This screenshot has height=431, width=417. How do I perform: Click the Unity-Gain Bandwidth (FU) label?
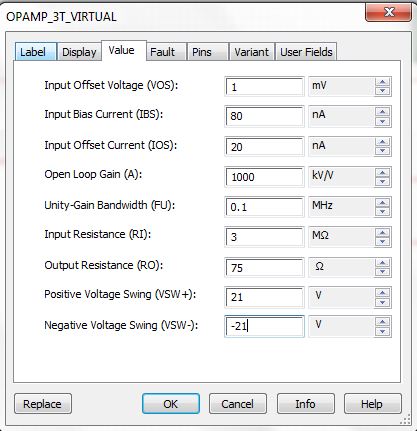tap(110, 205)
